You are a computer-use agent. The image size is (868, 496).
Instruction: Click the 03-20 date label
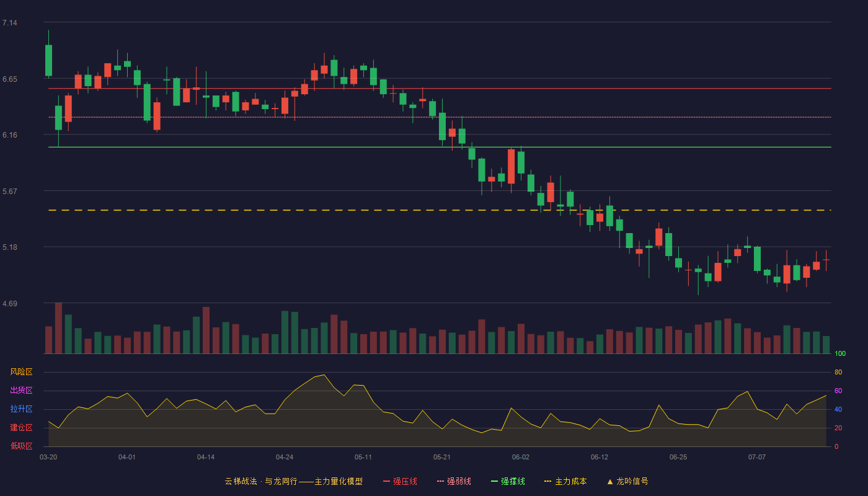point(48,457)
